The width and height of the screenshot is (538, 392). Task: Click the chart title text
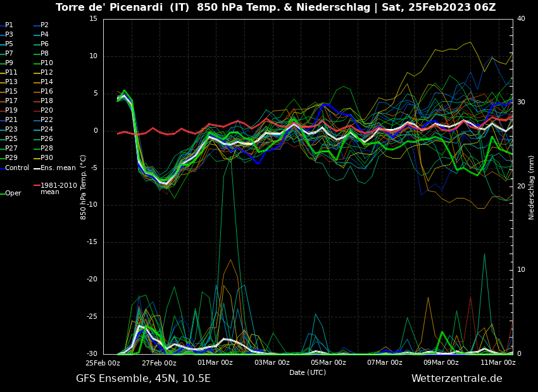pos(275,7)
